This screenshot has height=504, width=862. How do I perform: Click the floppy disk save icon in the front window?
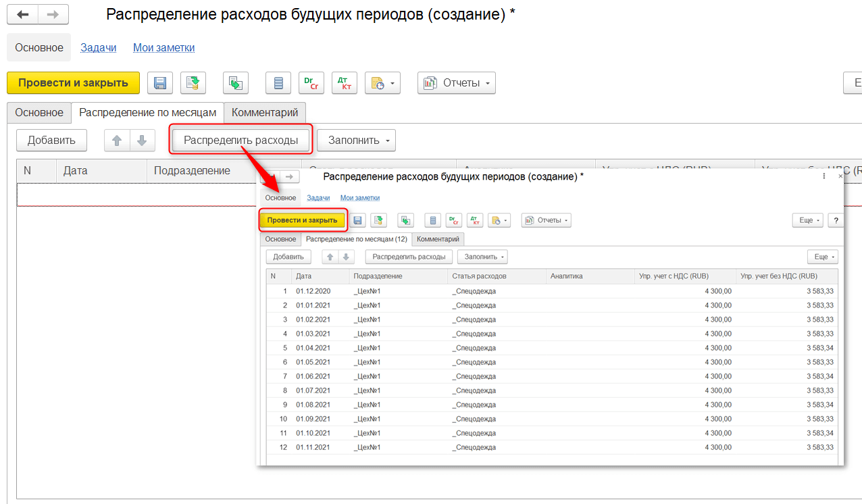click(358, 220)
